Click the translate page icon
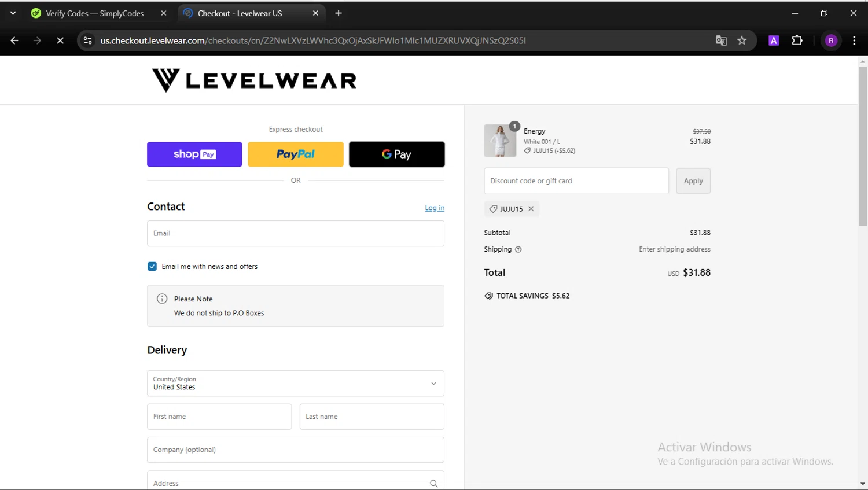 tap(721, 40)
